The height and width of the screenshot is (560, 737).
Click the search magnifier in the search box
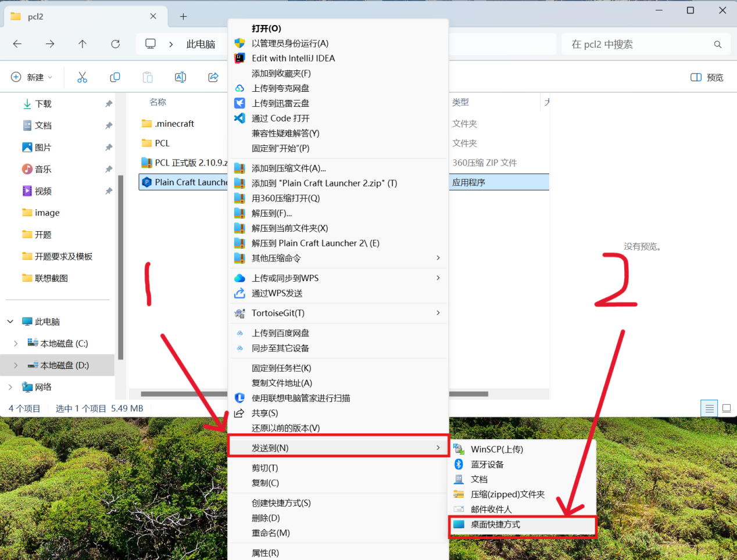(x=718, y=44)
